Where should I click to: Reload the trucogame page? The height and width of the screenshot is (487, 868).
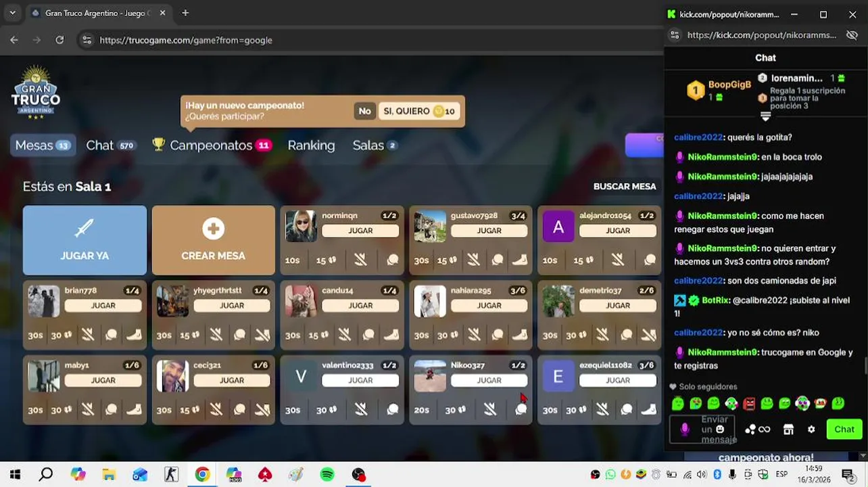coord(59,40)
